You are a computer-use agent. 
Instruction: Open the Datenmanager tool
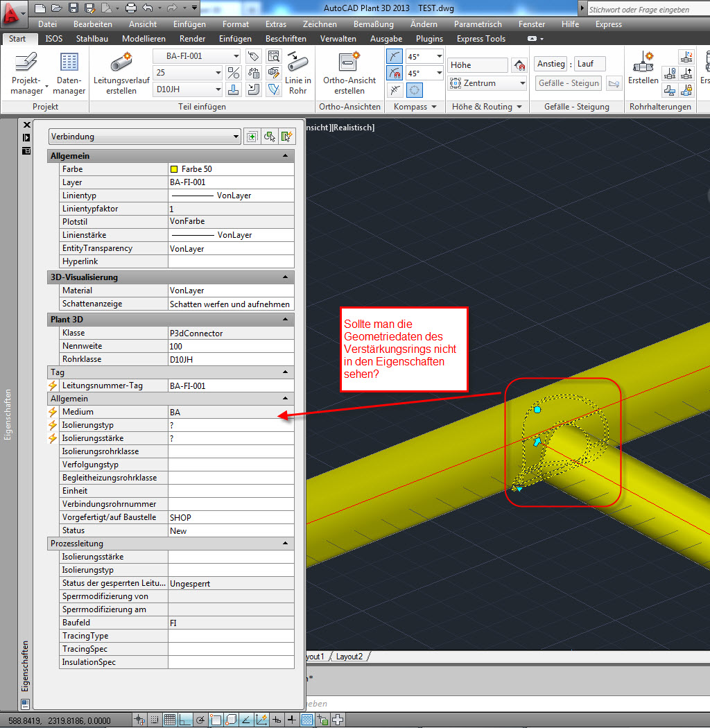pyautogui.click(x=69, y=73)
